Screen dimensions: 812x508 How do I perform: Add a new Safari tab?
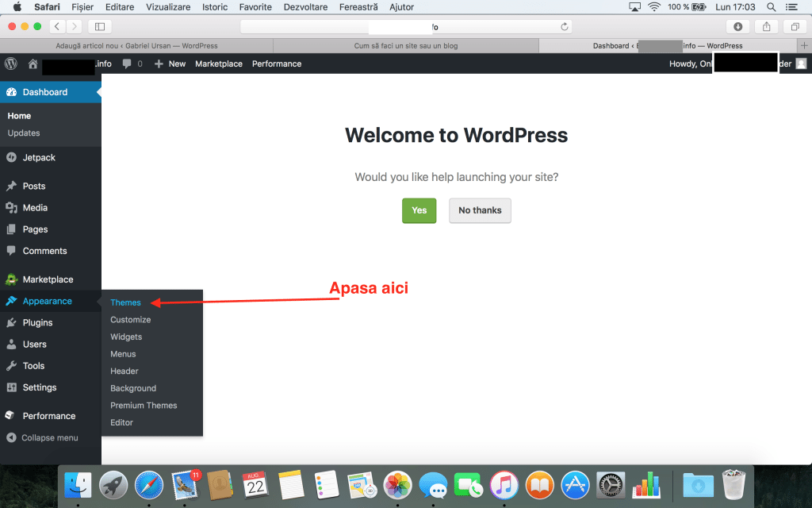804,45
